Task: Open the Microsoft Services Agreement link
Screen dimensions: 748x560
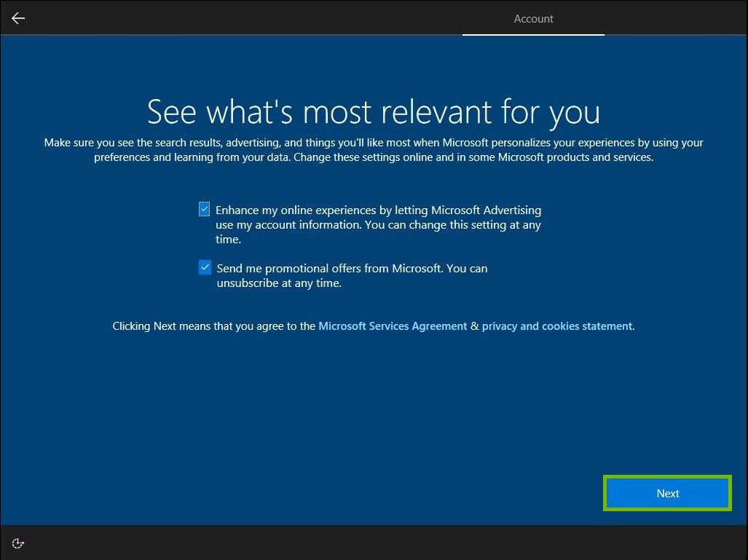Action: [393, 326]
